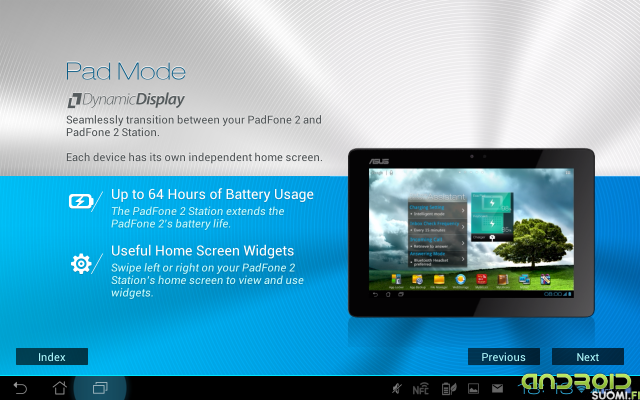Screen dimensions: 640x400
Task: Tap the DynamicDisplay logo
Action: pyautogui.click(x=126, y=100)
